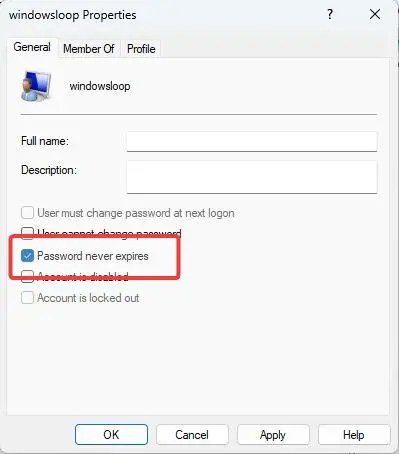
Task: Apply the account settings
Action: [273, 435]
